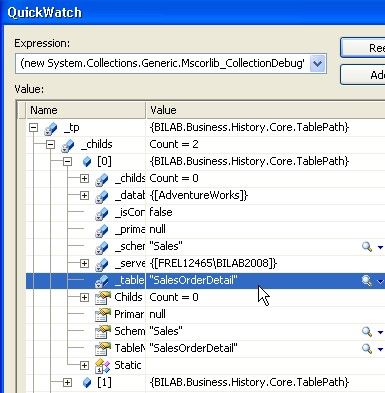
Task: Select the _tp tree item label
Action: click(x=71, y=128)
